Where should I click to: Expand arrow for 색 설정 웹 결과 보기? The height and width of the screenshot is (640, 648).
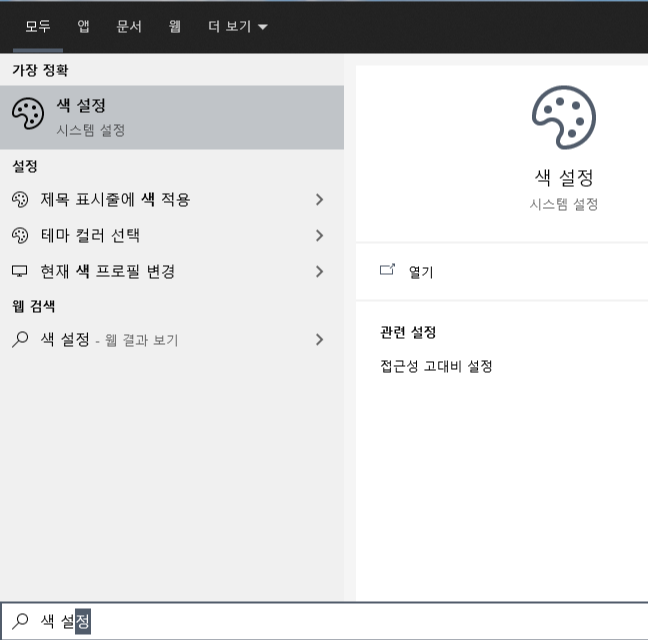(319, 340)
